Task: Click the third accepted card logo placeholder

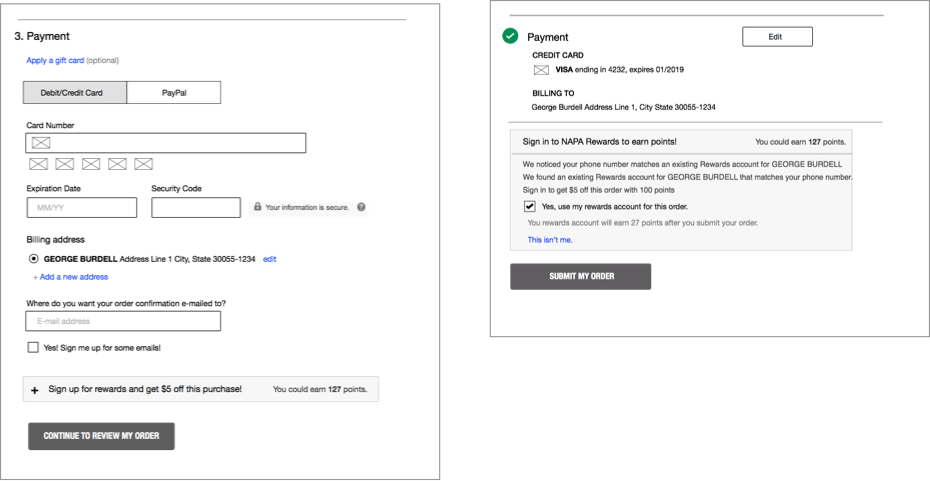Action: point(91,164)
